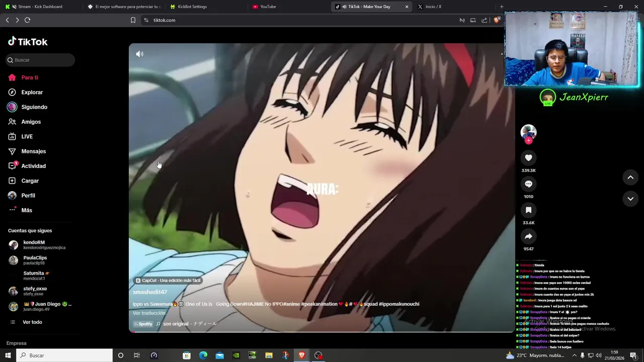The image size is (644, 362).
Task: Click the #ippomakunouchi hashtag
Action: coord(399,304)
